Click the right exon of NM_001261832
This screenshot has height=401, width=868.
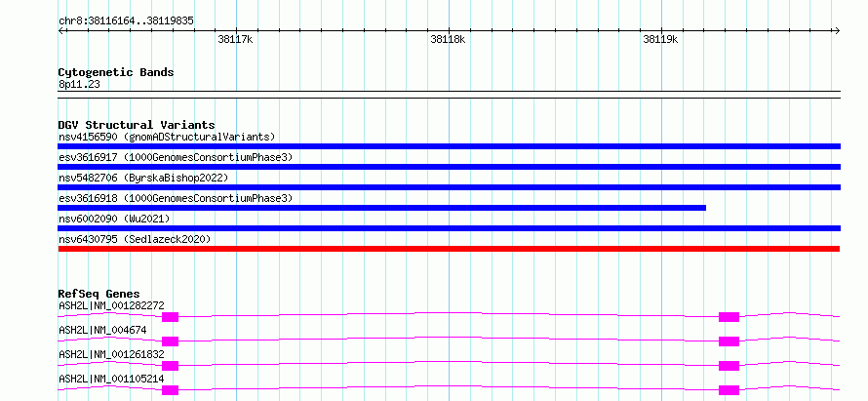729,366
